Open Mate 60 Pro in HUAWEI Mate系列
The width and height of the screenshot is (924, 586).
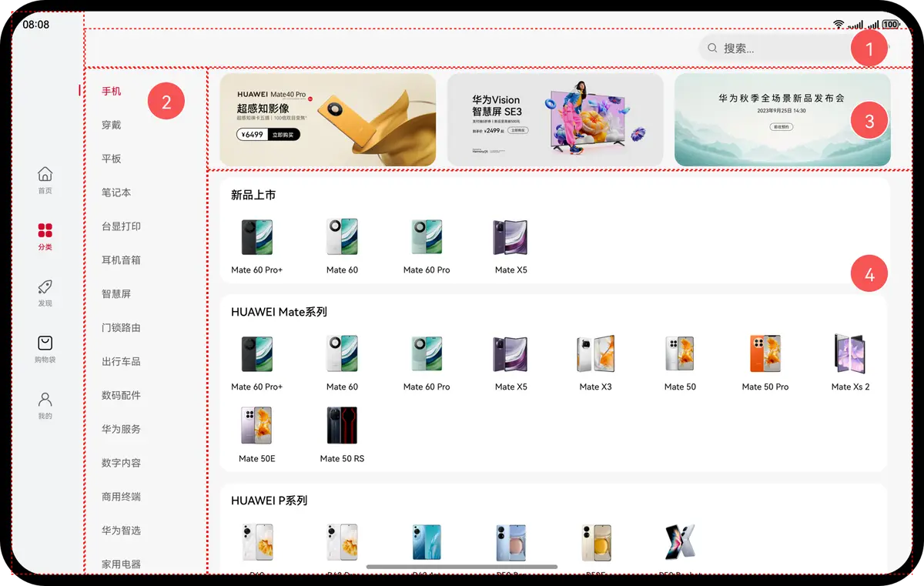click(x=427, y=363)
